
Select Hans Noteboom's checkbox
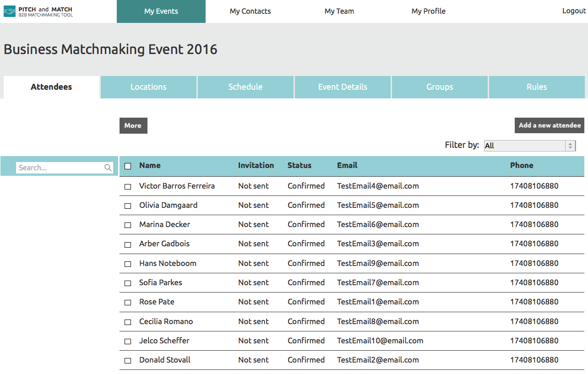tap(128, 264)
